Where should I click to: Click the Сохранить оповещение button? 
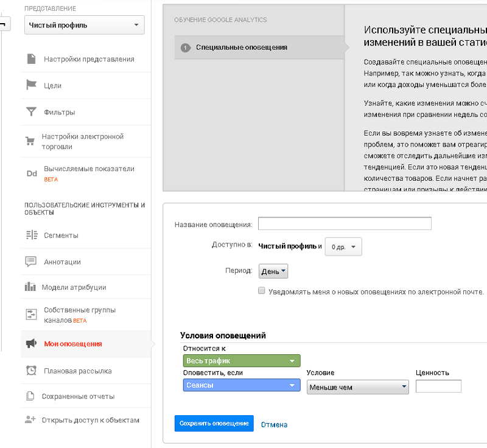tap(214, 423)
